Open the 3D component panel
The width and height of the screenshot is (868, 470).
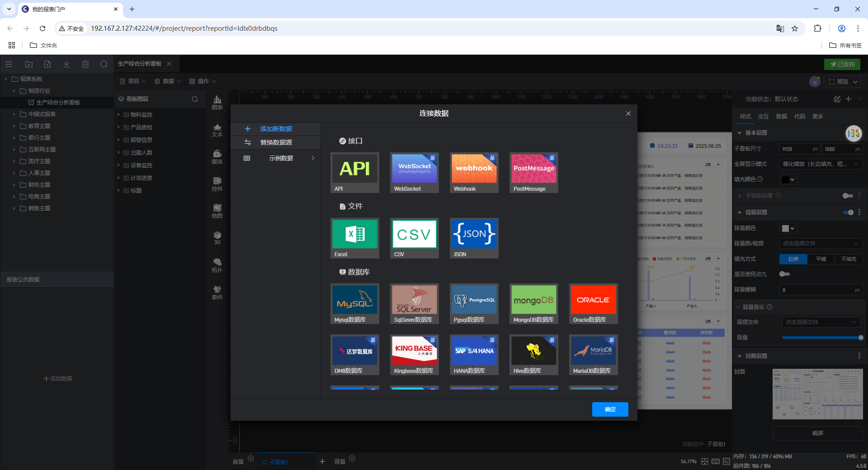[217, 238]
